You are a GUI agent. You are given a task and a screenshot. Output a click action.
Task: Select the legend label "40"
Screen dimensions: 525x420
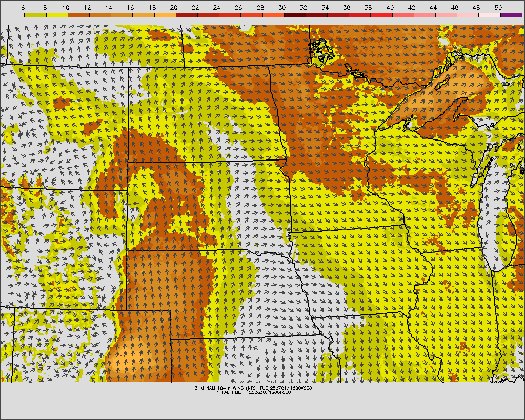(x=390, y=7)
